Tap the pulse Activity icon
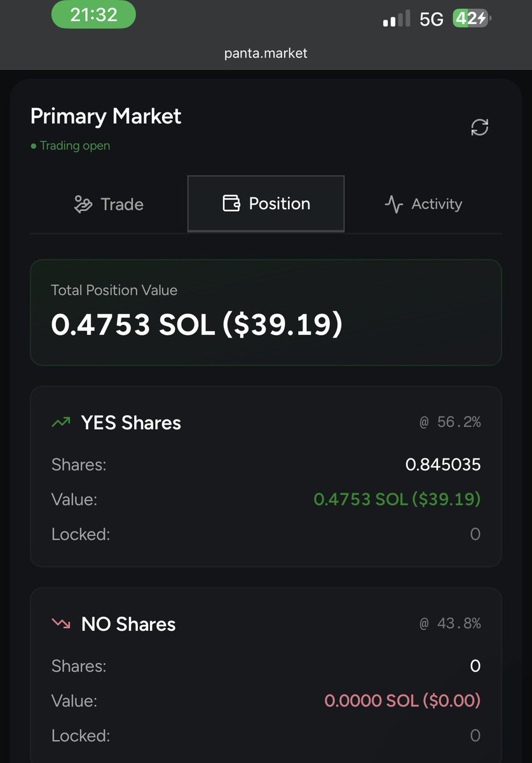This screenshot has width=532, height=763. pyautogui.click(x=394, y=204)
